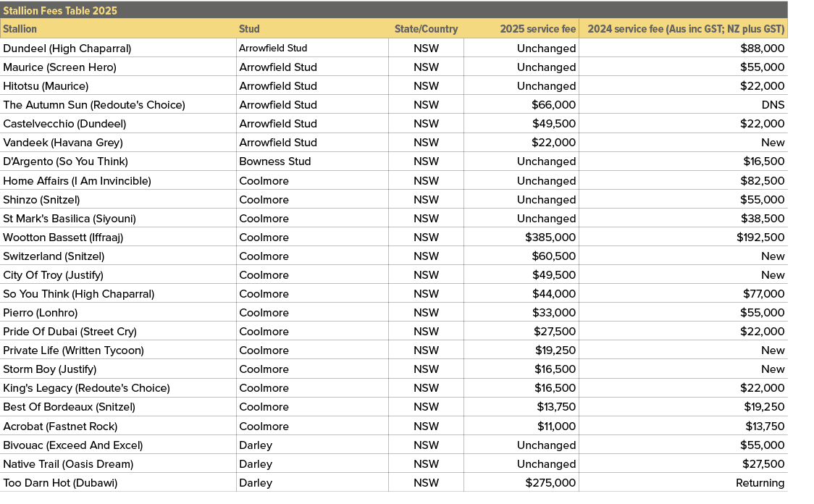Click the New label next to Vandeek
The height and width of the screenshot is (504, 814).
773,142
